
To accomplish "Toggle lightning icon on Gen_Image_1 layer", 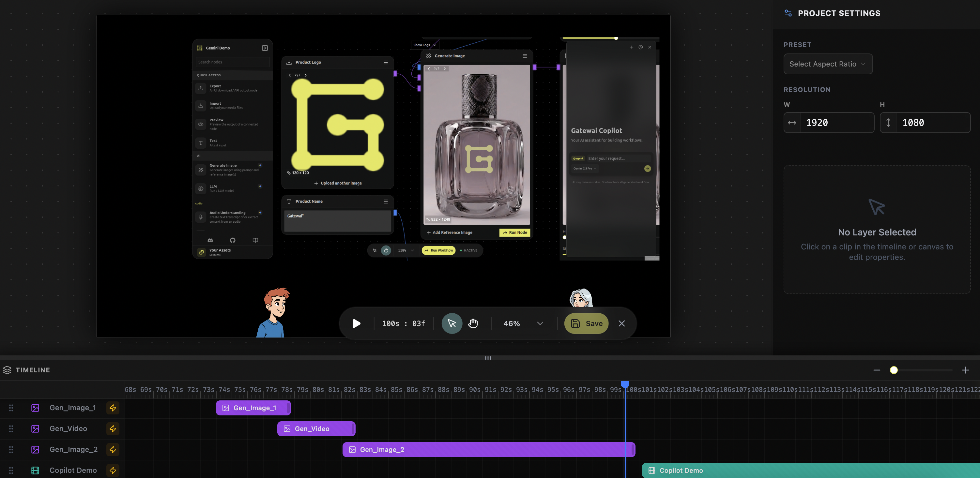I will [x=113, y=408].
